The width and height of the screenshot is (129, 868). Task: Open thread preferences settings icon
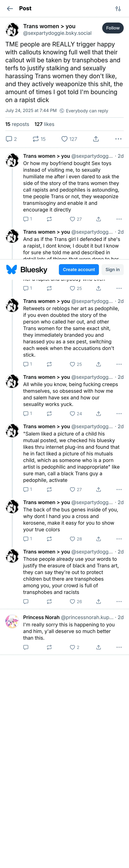pos(118,9)
